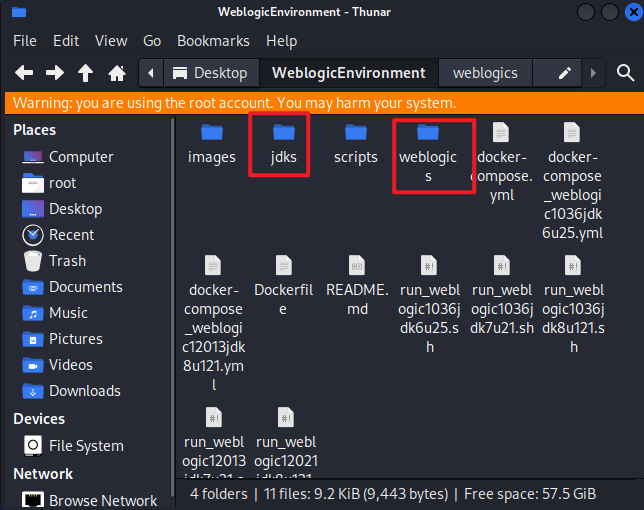Select the Desktop path button
The height and width of the screenshot is (510, 644).
coord(211,73)
